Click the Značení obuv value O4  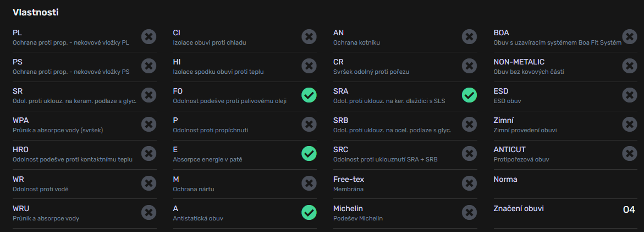629,210
